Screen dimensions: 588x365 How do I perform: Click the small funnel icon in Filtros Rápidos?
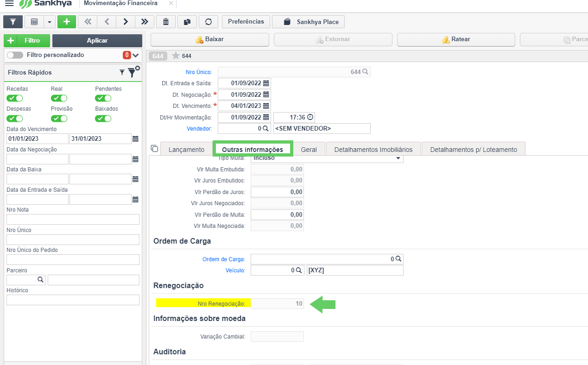pos(122,72)
